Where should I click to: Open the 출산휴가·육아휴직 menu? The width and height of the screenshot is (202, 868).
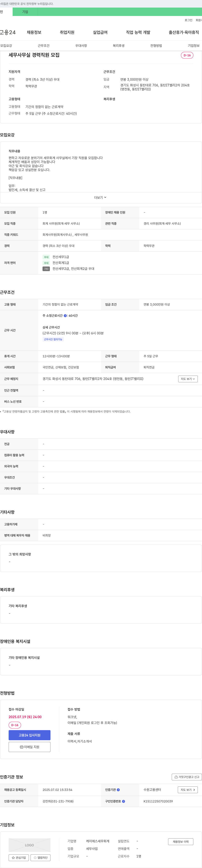click(x=184, y=32)
